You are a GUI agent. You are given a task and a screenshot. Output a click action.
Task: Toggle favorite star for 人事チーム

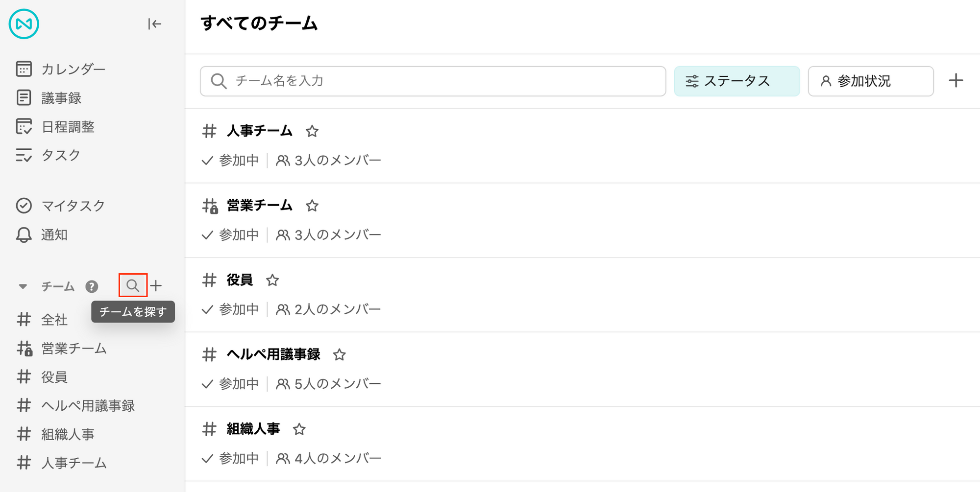312,131
